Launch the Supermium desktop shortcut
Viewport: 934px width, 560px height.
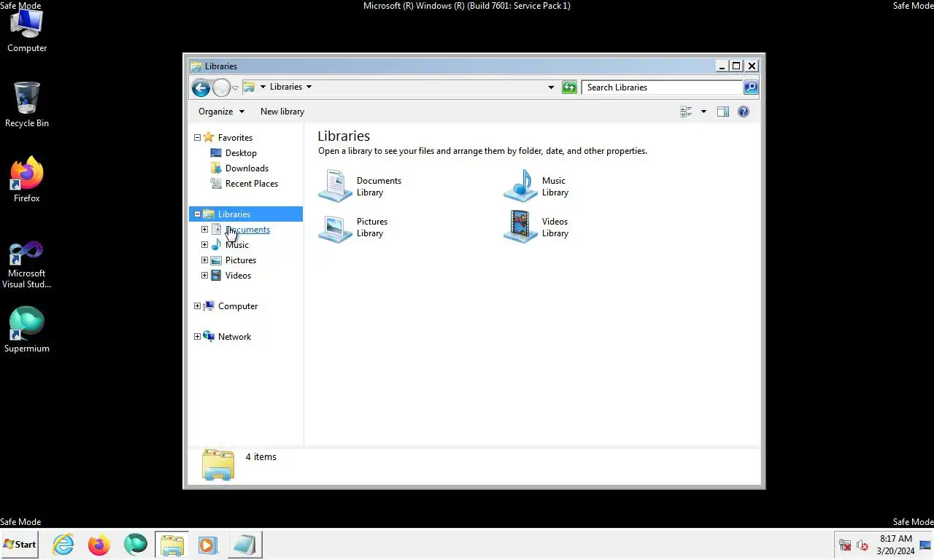(x=27, y=330)
